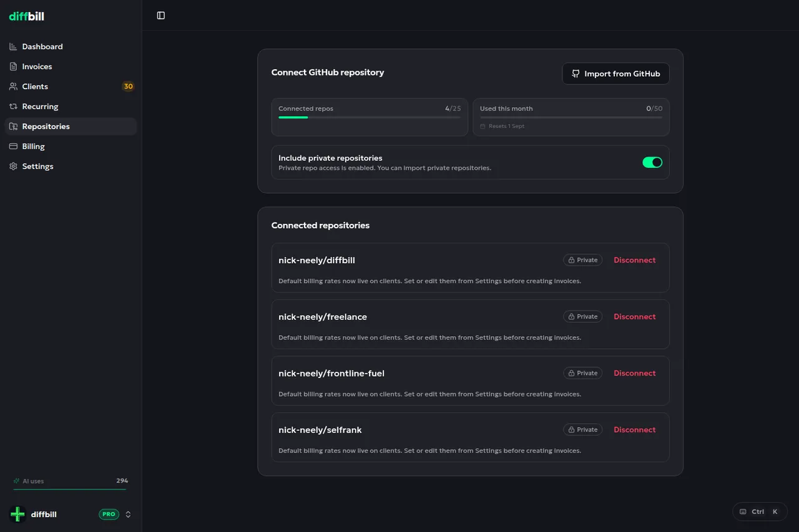Click the diffbill logo in sidebar header
This screenshot has height=532, width=799.
[x=26, y=16]
